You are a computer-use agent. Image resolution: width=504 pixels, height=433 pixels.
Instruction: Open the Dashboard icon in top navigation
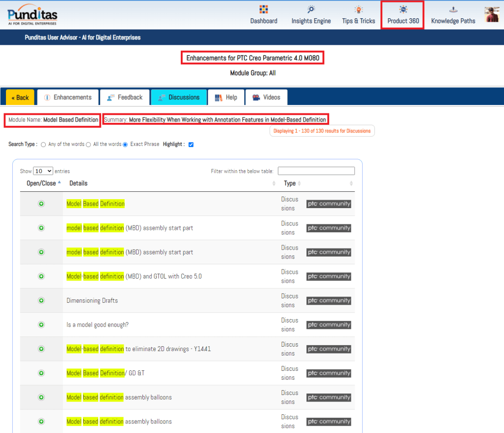(x=264, y=10)
